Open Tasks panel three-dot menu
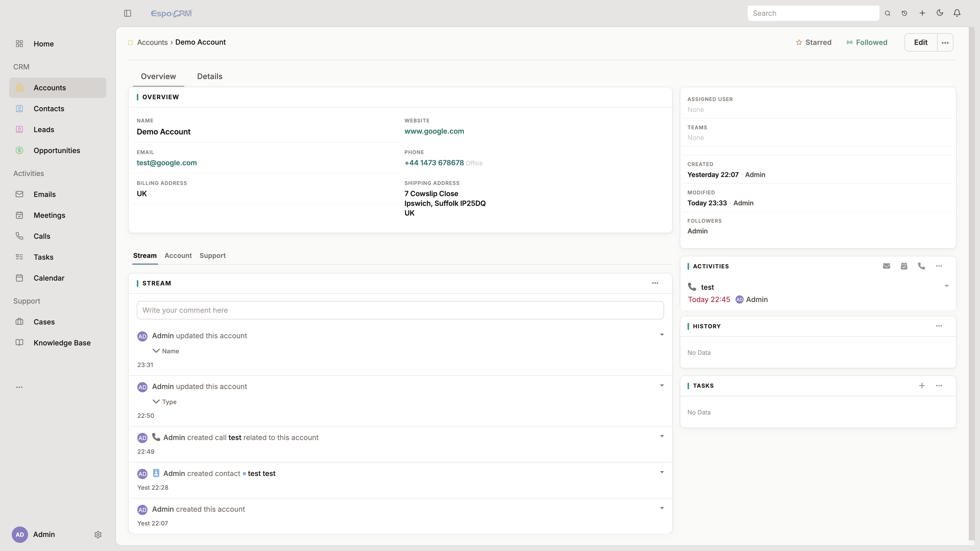This screenshot has width=980, height=551. 939,386
